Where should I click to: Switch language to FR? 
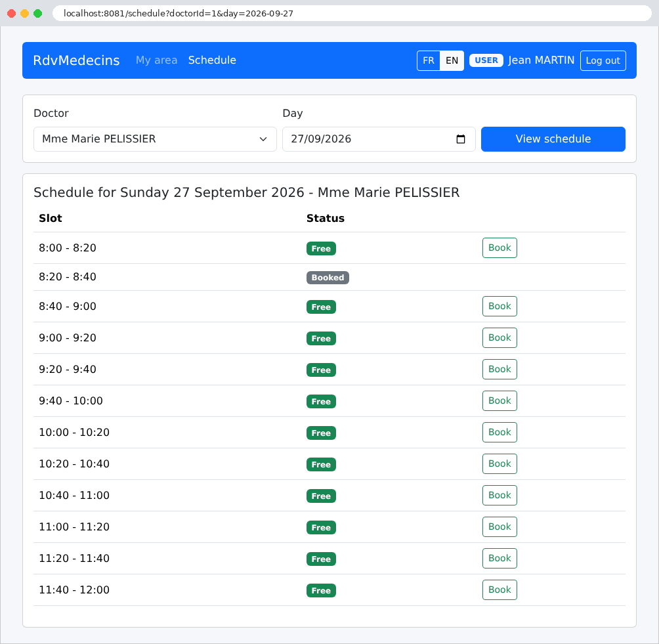click(428, 60)
